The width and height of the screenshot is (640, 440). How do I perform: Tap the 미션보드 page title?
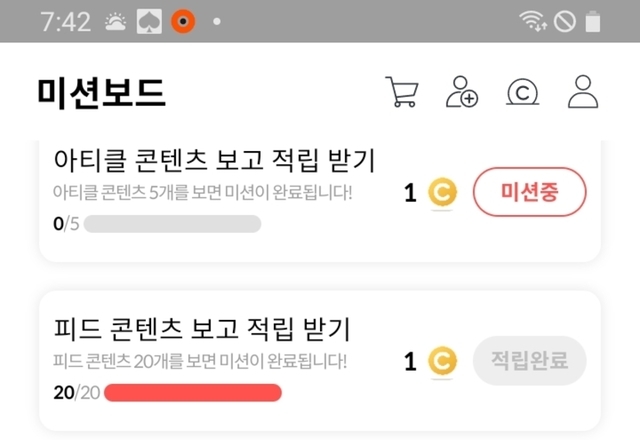point(101,93)
